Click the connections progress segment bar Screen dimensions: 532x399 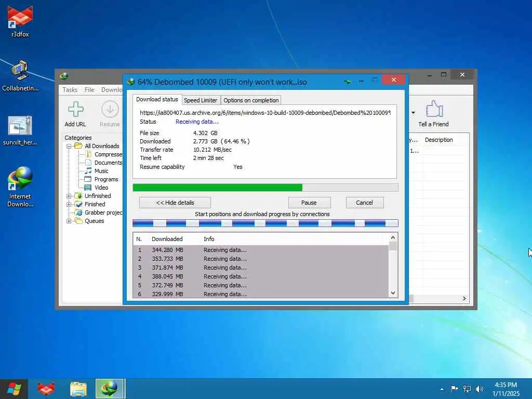pyautogui.click(x=265, y=223)
